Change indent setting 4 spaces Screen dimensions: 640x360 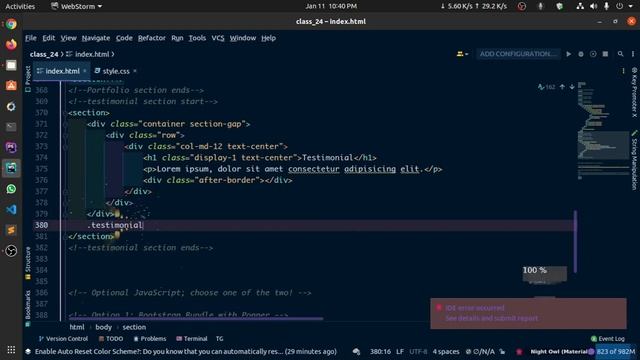[446, 351]
